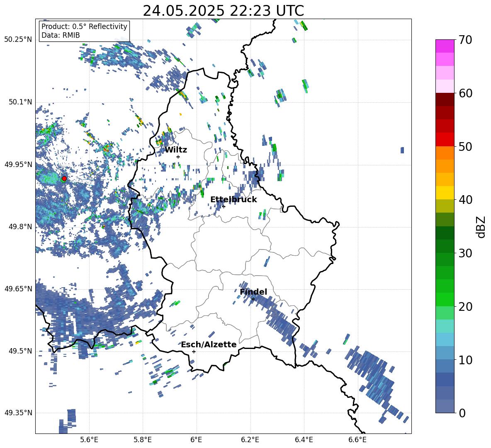Click the dark maroon colorbar segment below 60
Screen dimensions: 491x448
tap(445, 99)
